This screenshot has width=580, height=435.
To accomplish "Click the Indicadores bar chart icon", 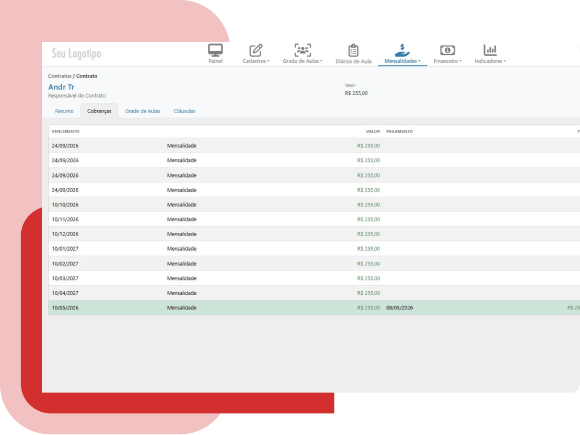I will (x=490, y=50).
